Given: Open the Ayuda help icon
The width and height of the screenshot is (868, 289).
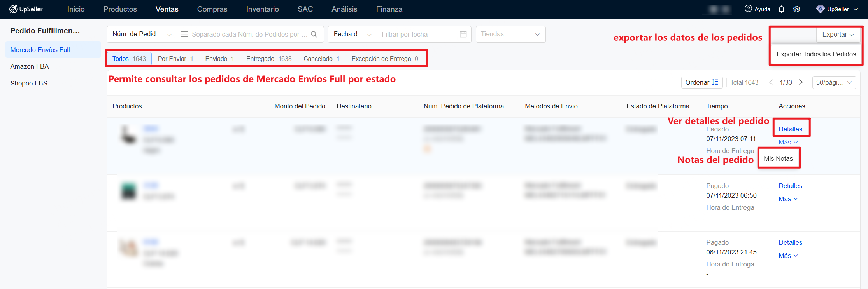Looking at the screenshot, I should click(748, 9).
